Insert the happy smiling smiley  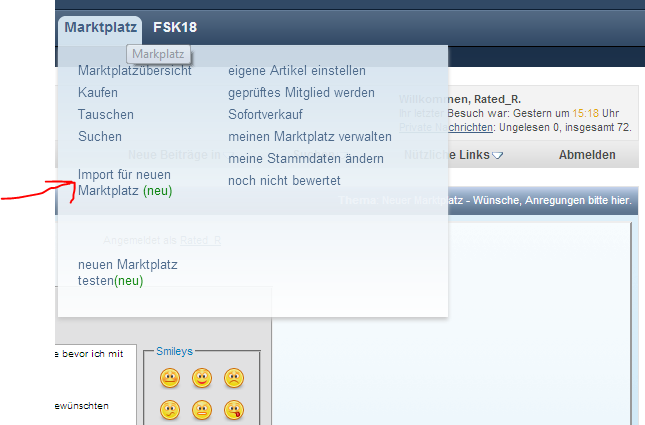click(202, 379)
